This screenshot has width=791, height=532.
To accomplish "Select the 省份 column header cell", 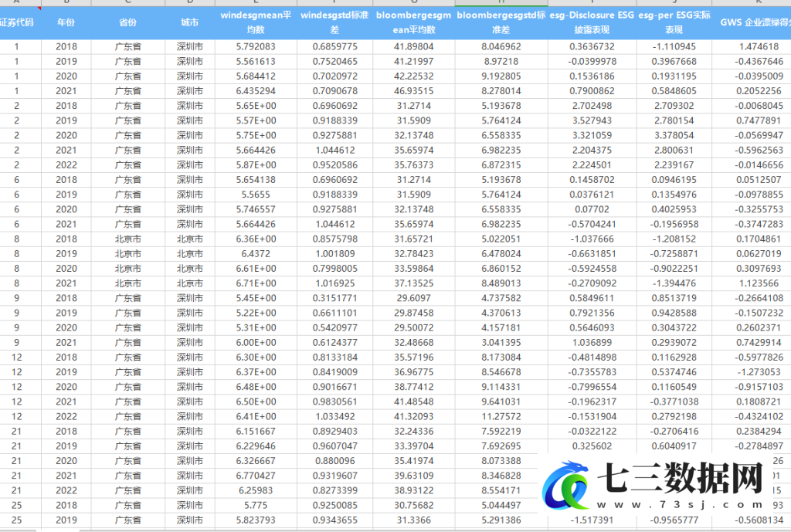I will tap(128, 22).
